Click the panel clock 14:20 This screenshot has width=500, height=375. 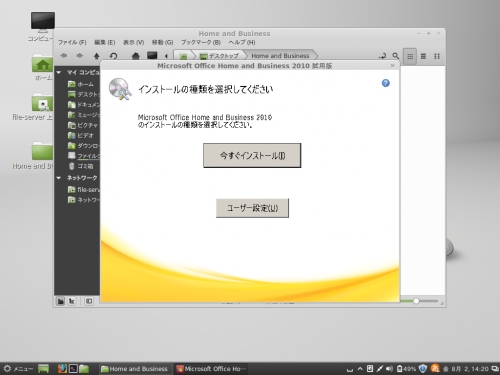[466, 369]
